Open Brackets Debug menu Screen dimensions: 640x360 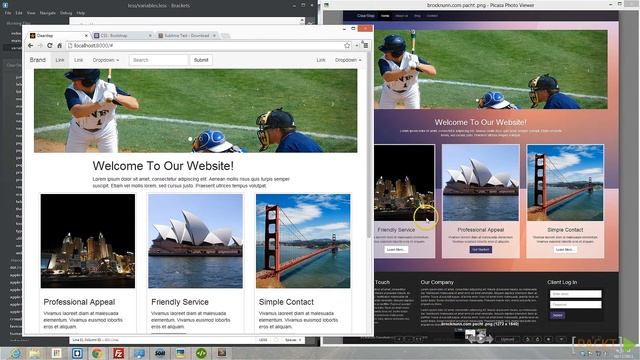[66, 13]
